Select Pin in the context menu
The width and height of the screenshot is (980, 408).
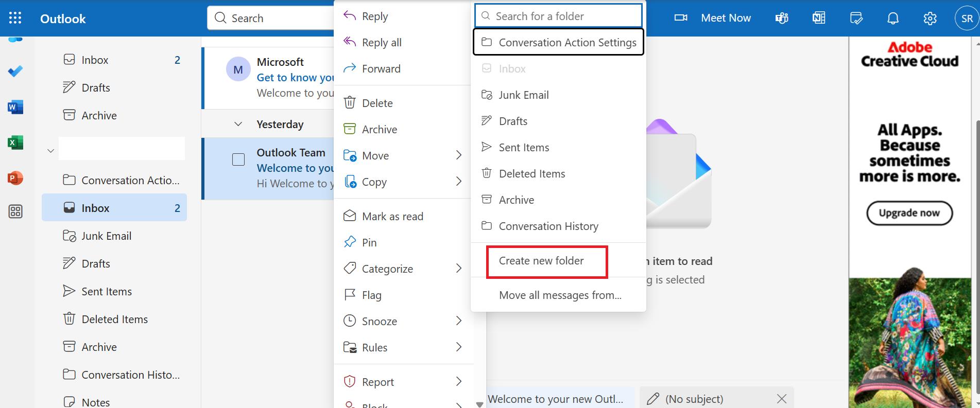coord(404,242)
